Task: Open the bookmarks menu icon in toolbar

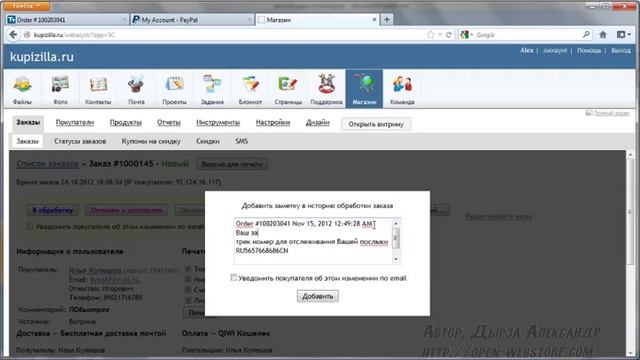Action: pyautogui.click(x=623, y=35)
